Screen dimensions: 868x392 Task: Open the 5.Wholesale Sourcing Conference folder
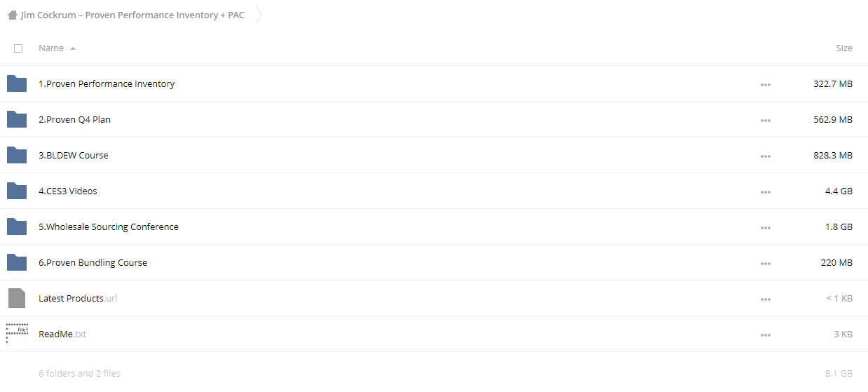click(x=109, y=227)
